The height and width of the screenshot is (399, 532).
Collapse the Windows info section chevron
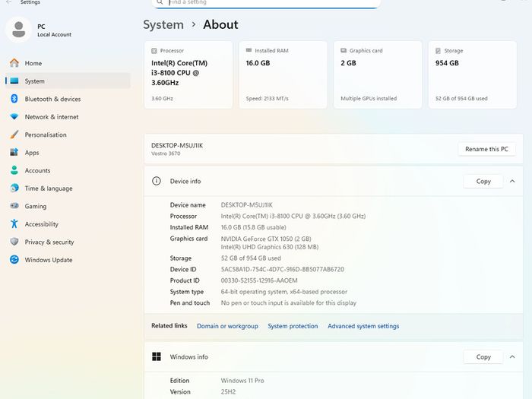click(x=512, y=356)
